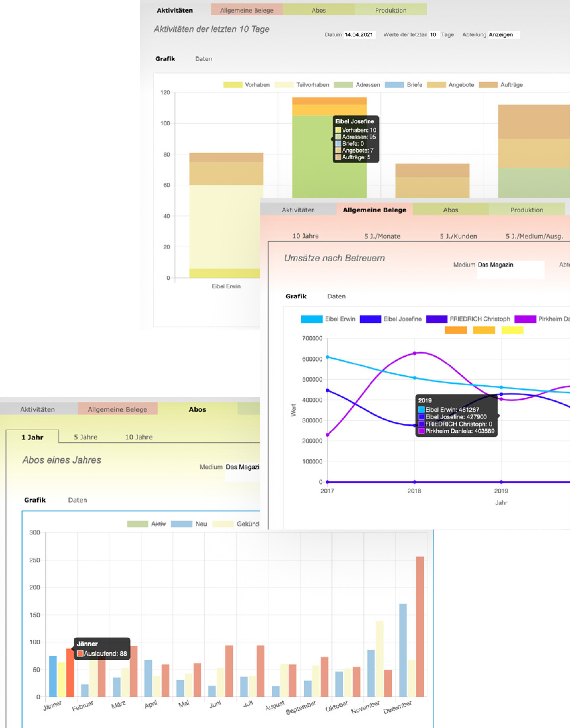Open the Allgemeine Belege tab
Screen dimensions: 570x728
click(x=247, y=10)
